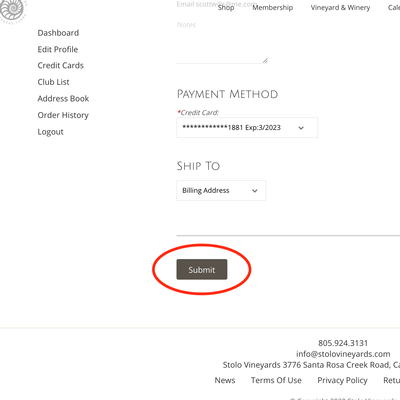Click the info@stolovineyards.com email link

pyautogui.click(x=343, y=354)
